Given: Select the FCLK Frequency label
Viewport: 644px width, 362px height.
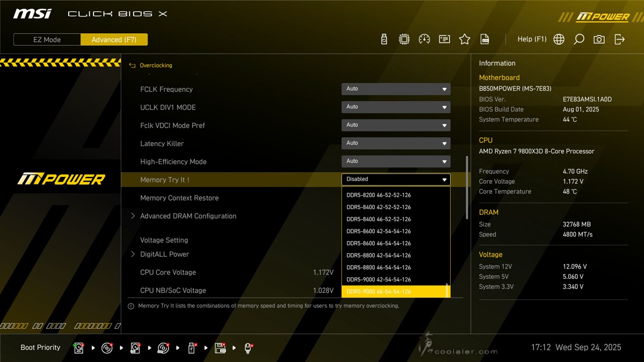Looking at the screenshot, I should (166, 90).
